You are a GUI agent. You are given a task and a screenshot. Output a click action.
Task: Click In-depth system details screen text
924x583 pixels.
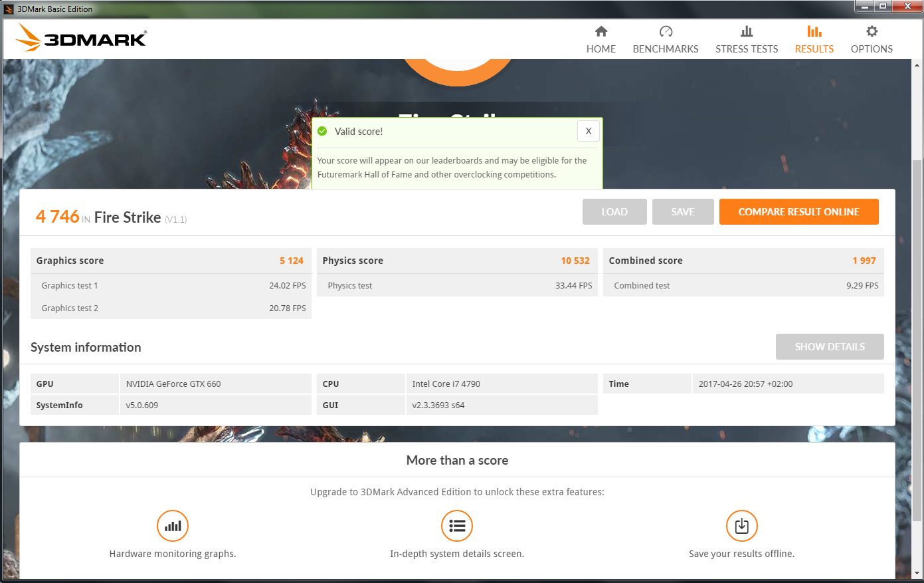click(x=457, y=554)
